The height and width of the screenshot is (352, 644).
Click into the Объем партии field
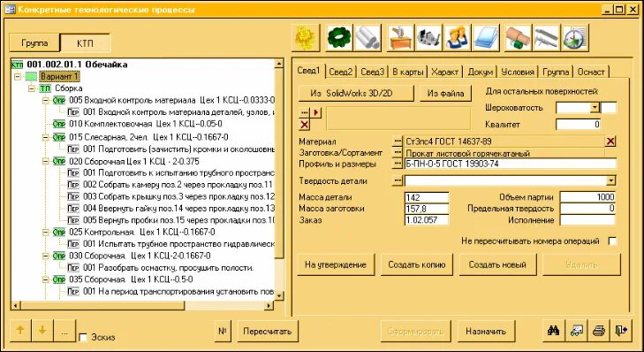pos(587,197)
